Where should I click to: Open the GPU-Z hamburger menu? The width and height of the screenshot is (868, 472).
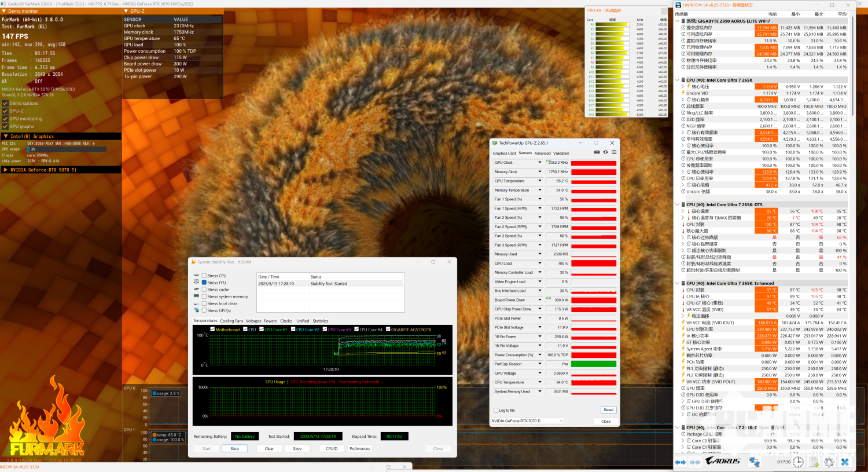point(614,152)
